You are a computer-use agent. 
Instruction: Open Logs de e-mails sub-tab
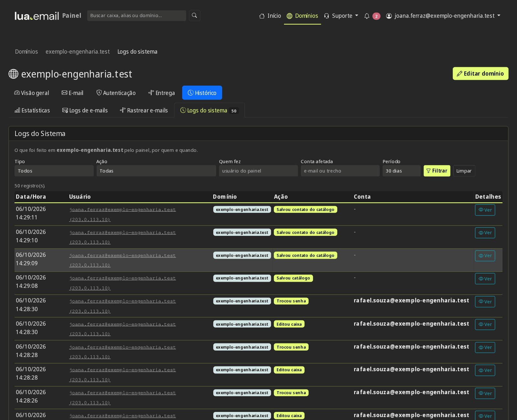[85, 110]
